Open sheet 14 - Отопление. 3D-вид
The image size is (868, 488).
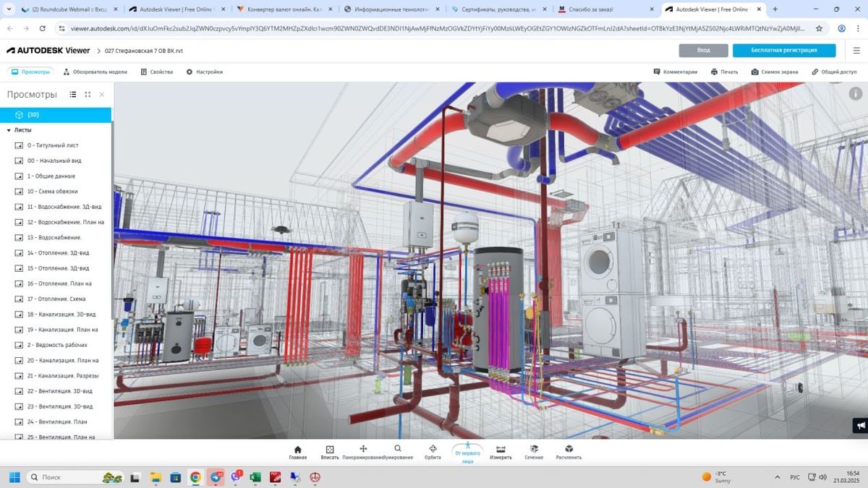coord(58,253)
